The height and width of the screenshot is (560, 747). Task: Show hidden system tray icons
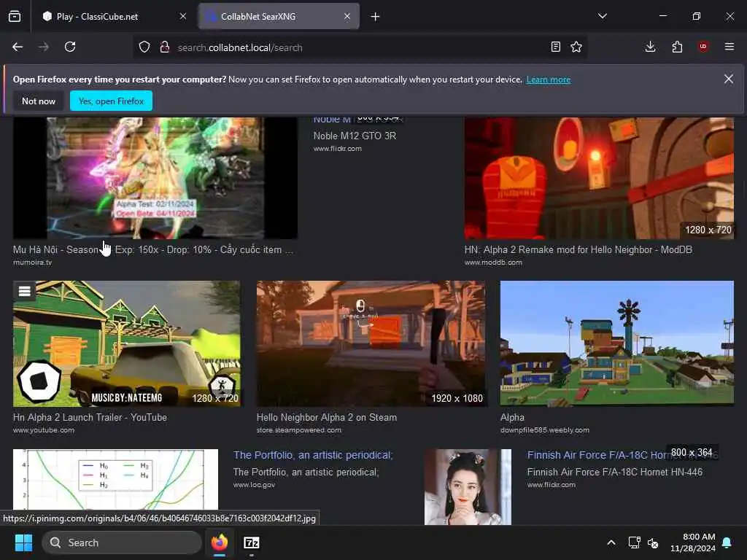611,542
